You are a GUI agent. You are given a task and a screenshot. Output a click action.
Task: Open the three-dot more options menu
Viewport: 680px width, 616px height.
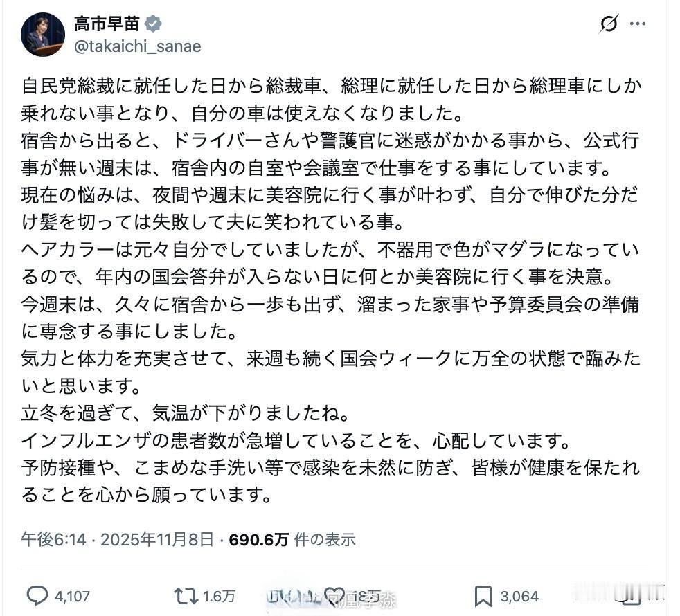[637, 24]
